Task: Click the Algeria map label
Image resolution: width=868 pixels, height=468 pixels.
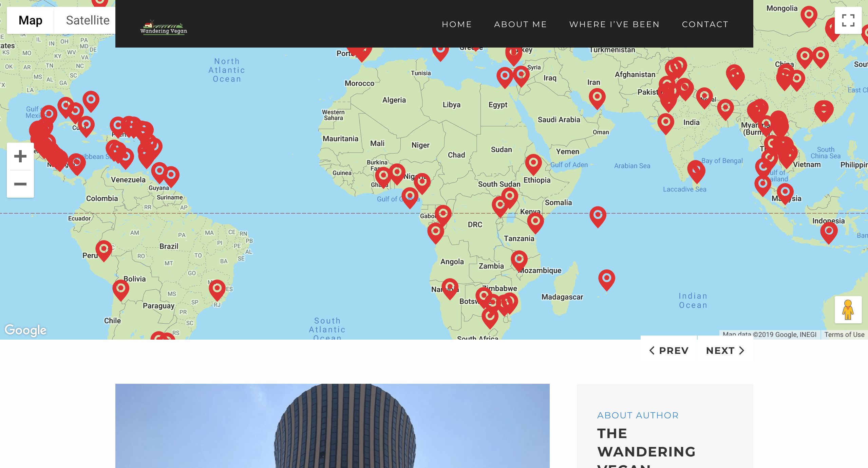Action: pyautogui.click(x=394, y=100)
